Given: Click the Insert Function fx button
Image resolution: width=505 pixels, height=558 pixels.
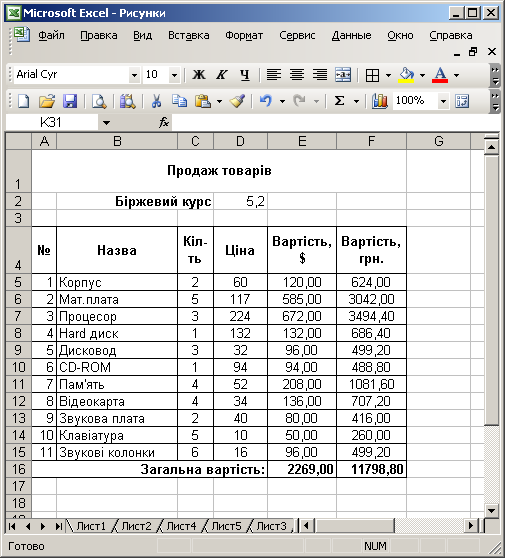Looking at the screenshot, I should pos(164,122).
